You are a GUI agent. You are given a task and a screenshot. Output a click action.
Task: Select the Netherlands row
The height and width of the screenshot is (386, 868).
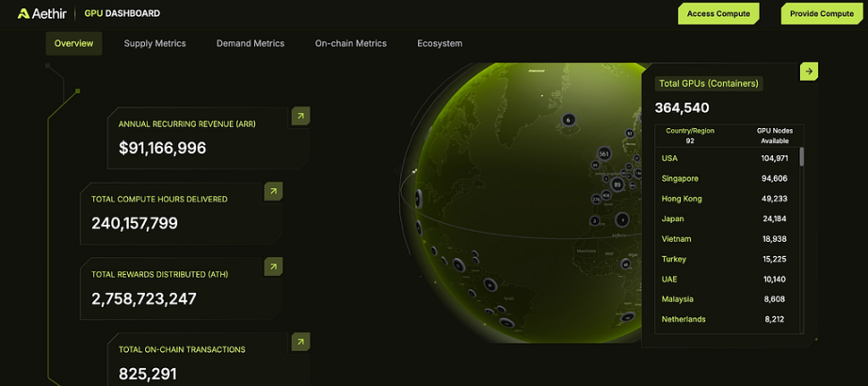point(728,319)
